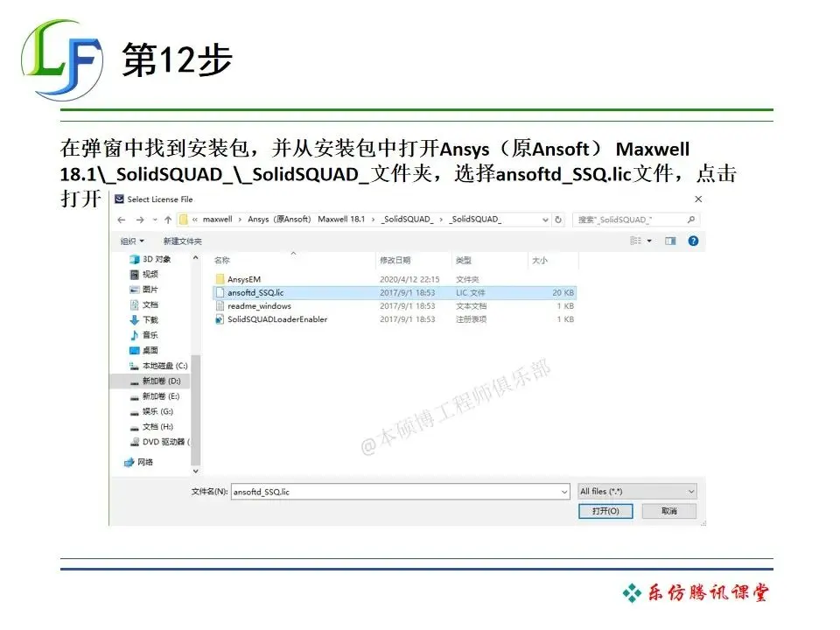The height and width of the screenshot is (630, 840).
Task: Open the 组织 menu
Action: (x=132, y=241)
